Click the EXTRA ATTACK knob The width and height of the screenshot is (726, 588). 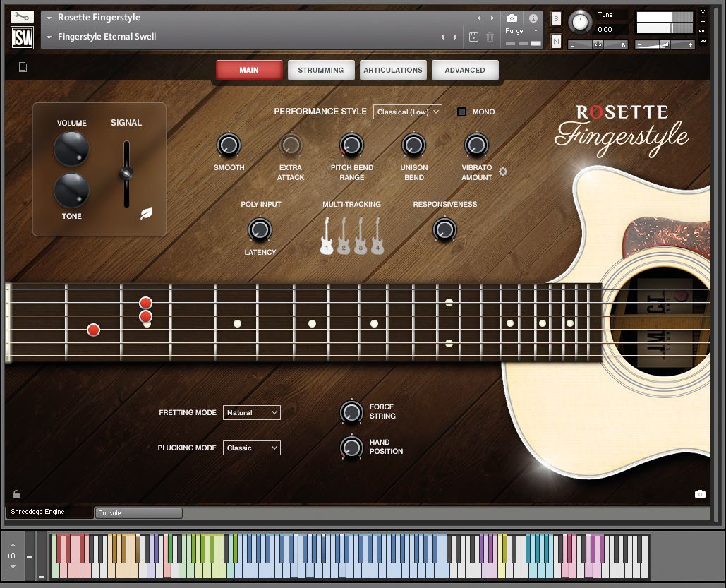[290, 145]
